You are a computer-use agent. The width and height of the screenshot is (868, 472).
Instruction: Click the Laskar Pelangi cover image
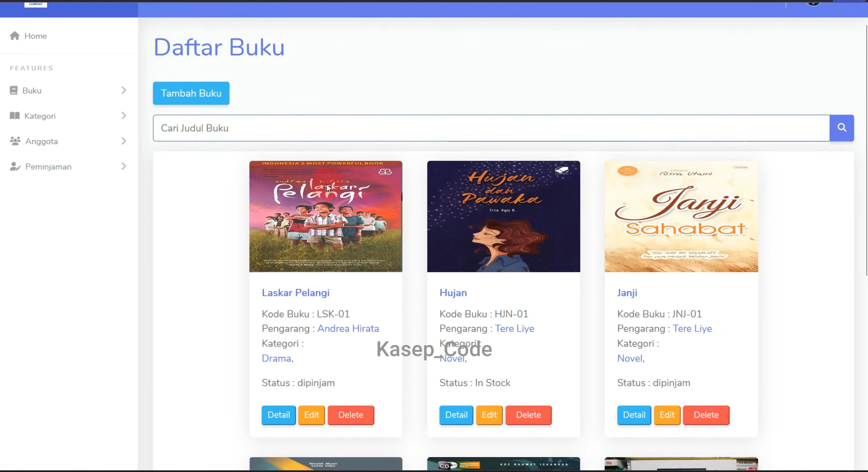tap(326, 217)
